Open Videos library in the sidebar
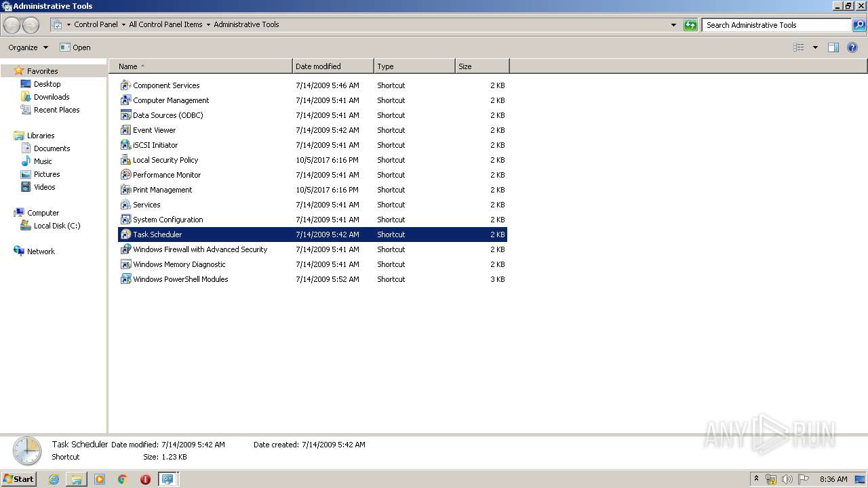Viewport: 868px width, 488px height. [x=45, y=187]
